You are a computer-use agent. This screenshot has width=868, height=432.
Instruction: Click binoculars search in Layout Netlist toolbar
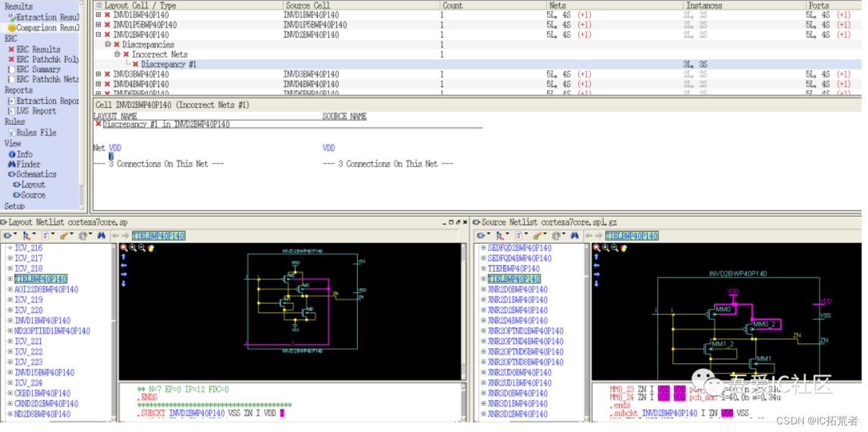pos(101,235)
